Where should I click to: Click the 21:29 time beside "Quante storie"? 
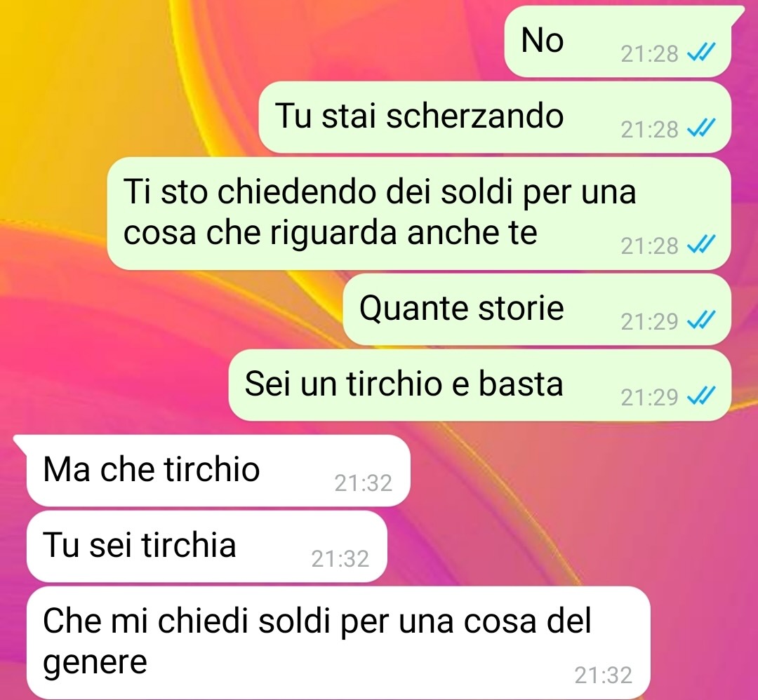650,322
